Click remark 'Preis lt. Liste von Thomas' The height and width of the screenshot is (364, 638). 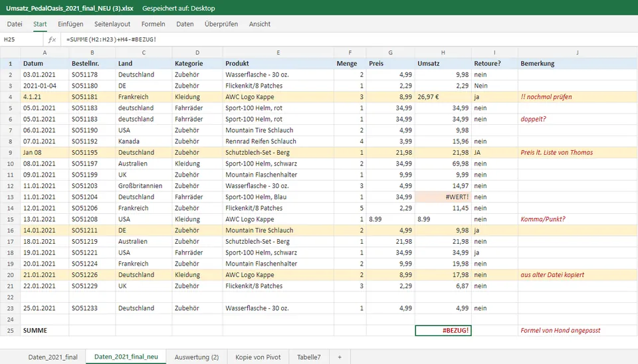coord(557,153)
